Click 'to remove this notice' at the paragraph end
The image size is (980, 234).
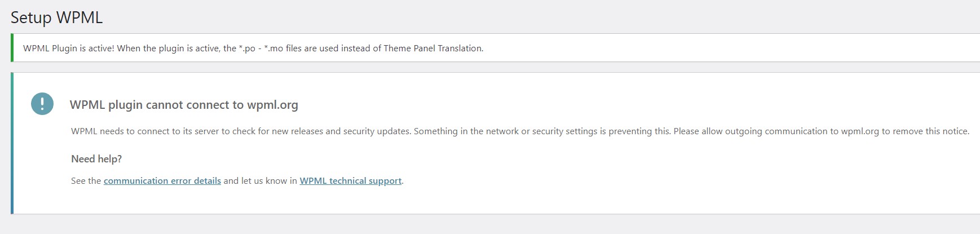point(925,131)
